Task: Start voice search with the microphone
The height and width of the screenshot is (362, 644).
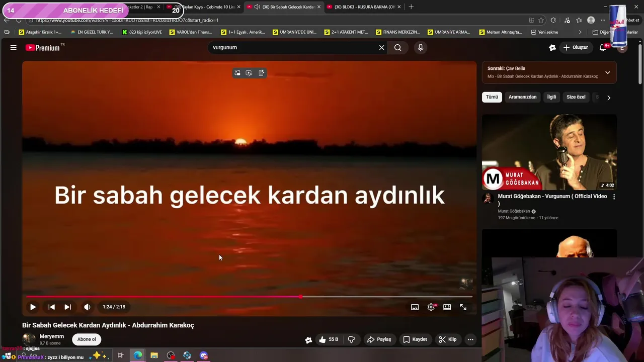Action: click(421, 47)
